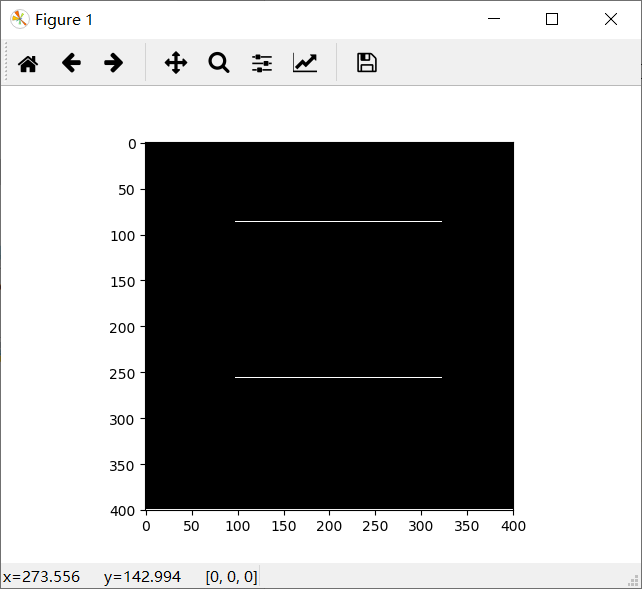Click the matplotlib Figure 1 window icon
This screenshot has height=589, width=642.
click(20, 19)
